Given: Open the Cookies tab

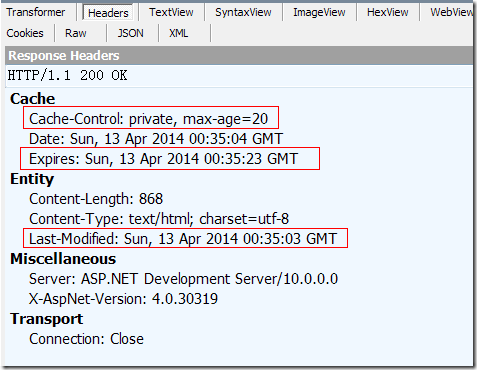Looking at the screenshot, I should pos(25,33).
